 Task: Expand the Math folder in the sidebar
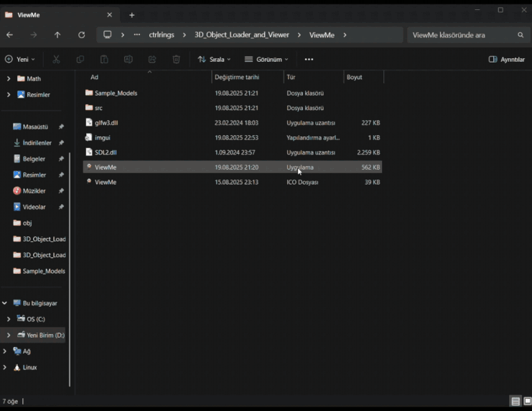click(x=9, y=78)
